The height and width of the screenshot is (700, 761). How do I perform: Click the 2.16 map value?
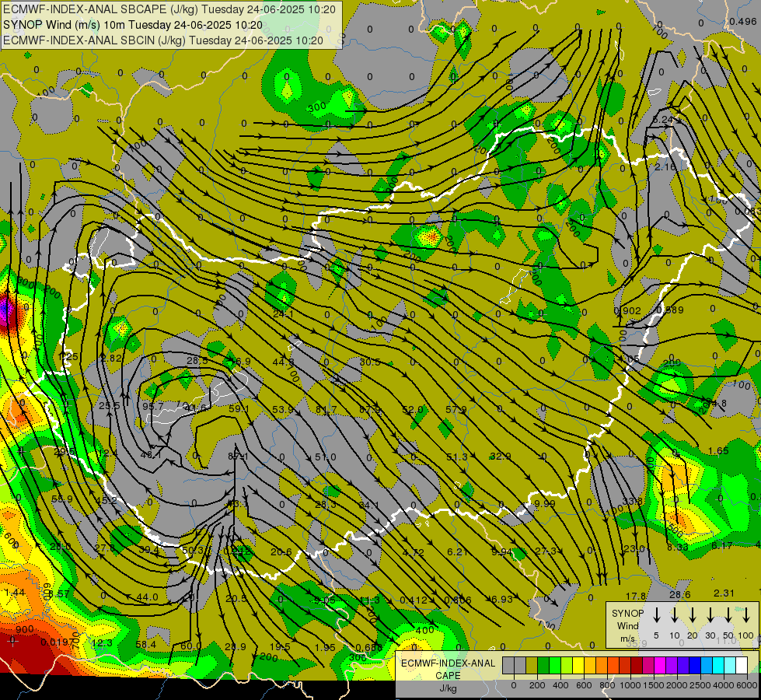click(x=665, y=167)
